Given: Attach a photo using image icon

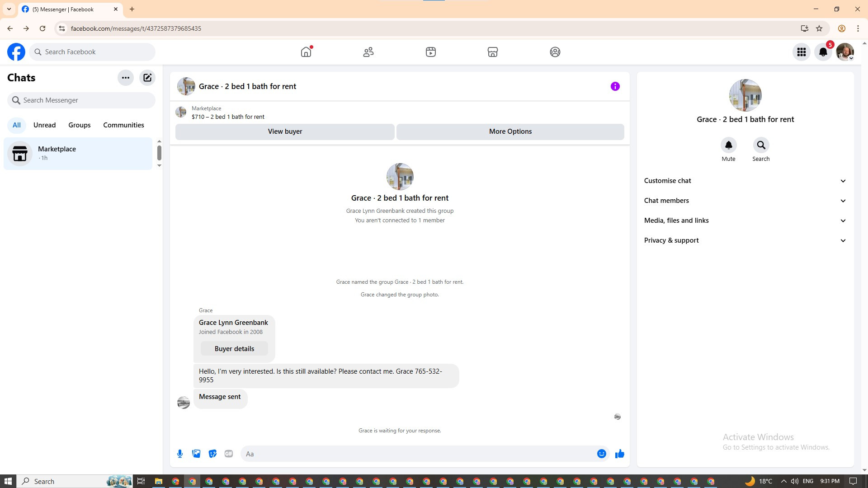Looking at the screenshot, I should (196, 454).
